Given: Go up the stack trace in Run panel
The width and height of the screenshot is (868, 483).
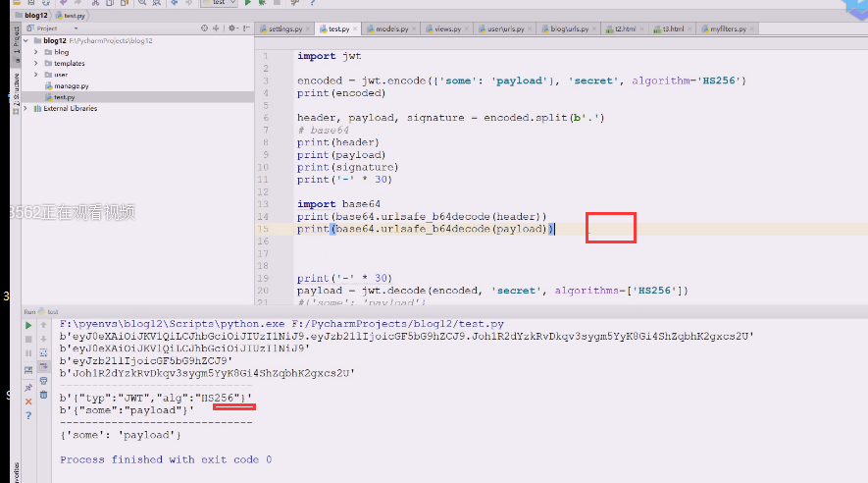Looking at the screenshot, I should click(x=44, y=325).
